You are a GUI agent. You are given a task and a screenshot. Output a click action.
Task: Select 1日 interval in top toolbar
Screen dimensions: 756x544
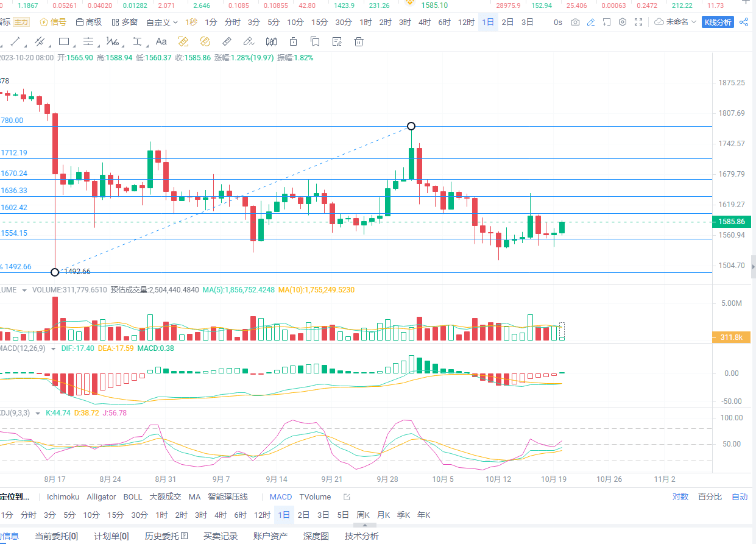click(x=488, y=22)
